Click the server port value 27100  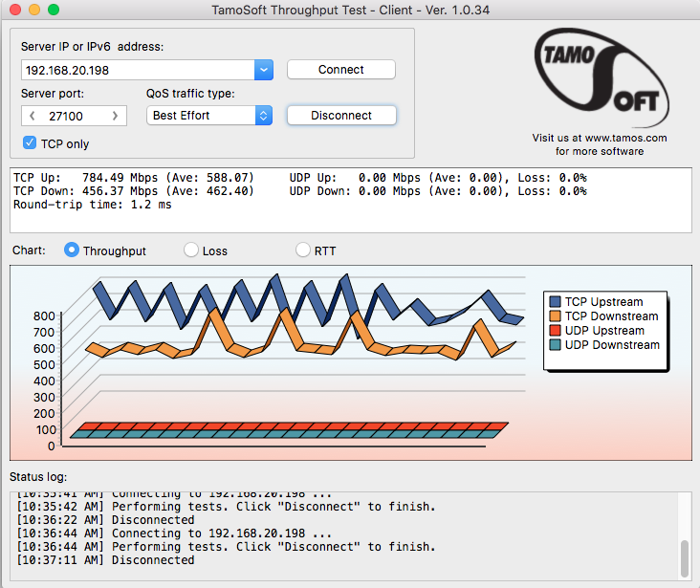click(x=66, y=117)
